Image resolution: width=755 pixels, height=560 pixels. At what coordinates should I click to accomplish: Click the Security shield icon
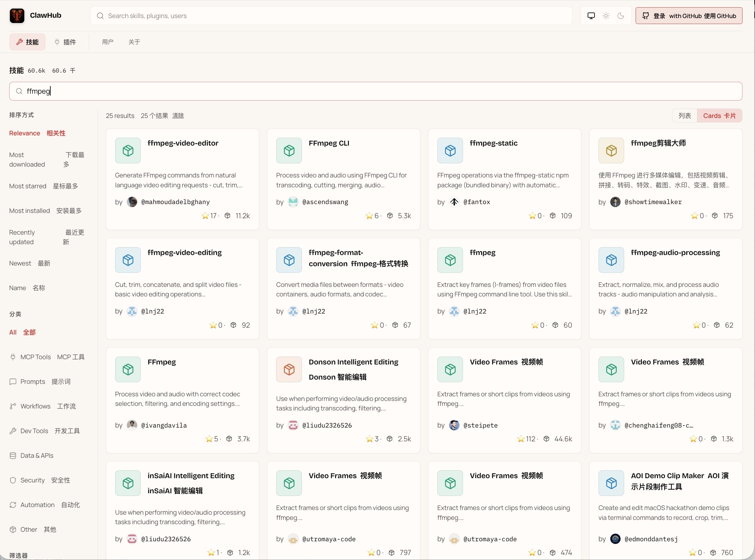coord(13,480)
